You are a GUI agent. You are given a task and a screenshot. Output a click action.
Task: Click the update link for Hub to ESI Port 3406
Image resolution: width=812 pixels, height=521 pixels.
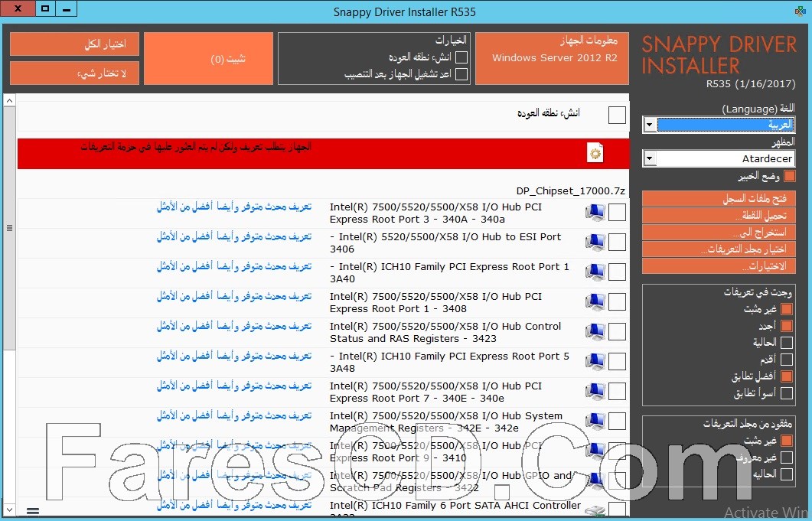(x=234, y=236)
